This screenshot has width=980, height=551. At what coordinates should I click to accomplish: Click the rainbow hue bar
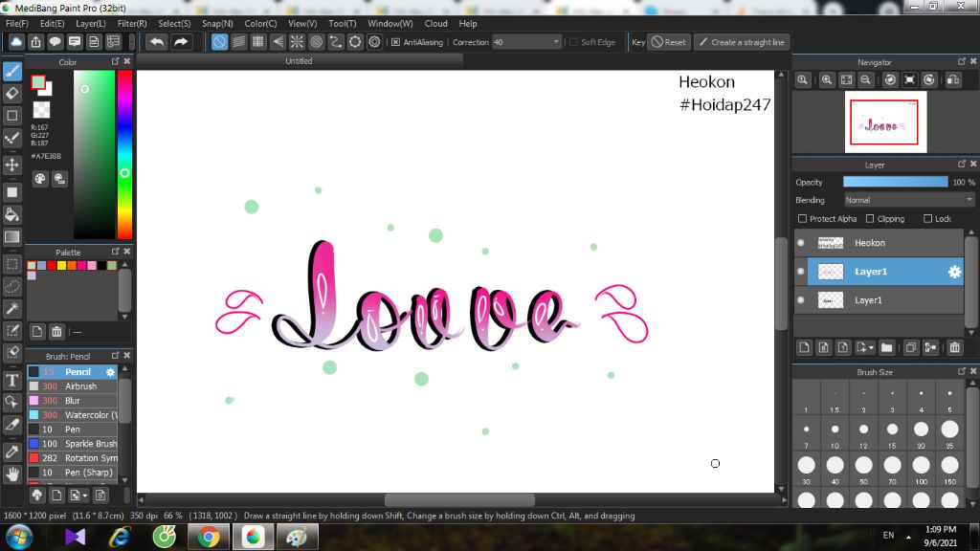click(125, 154)
